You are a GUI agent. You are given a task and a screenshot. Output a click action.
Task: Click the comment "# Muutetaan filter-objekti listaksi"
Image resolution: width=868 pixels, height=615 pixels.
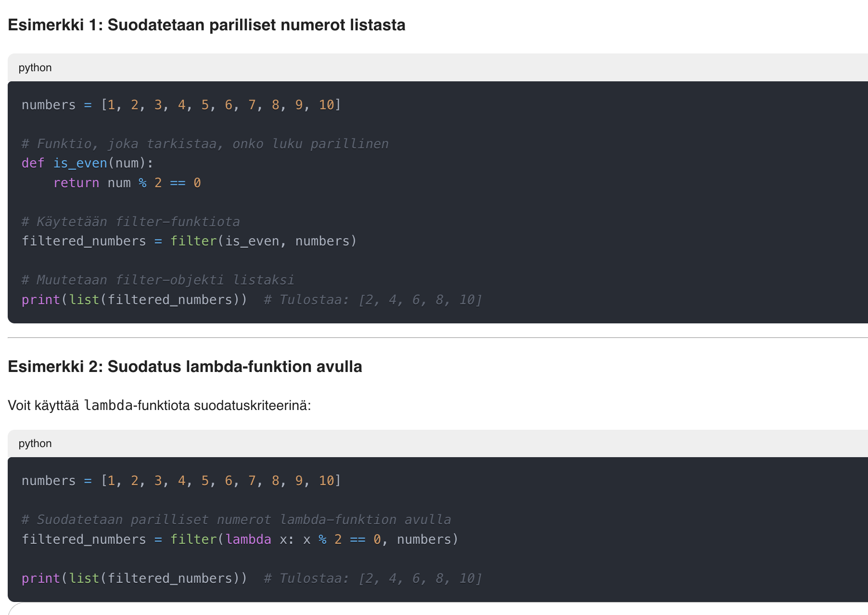tap(158, 280)
